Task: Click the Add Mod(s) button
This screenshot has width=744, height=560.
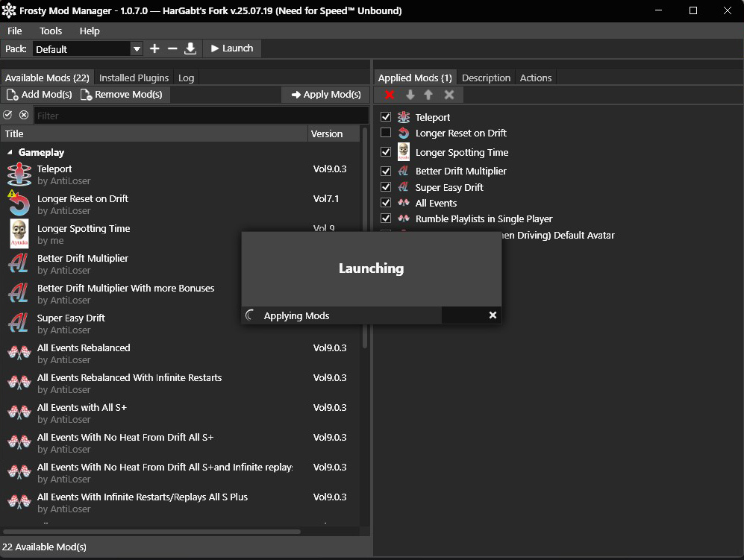Action: coord(40,95)
